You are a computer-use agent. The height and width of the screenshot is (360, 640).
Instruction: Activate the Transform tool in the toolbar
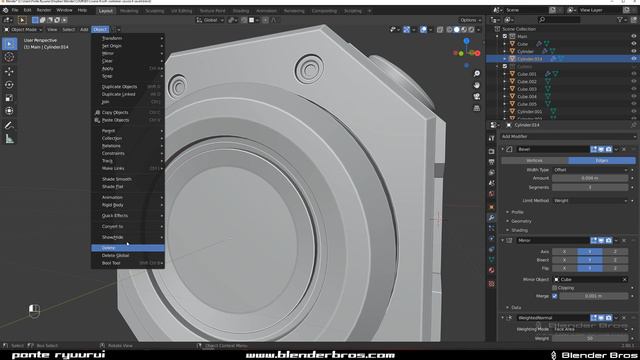(x=9, y=111)
